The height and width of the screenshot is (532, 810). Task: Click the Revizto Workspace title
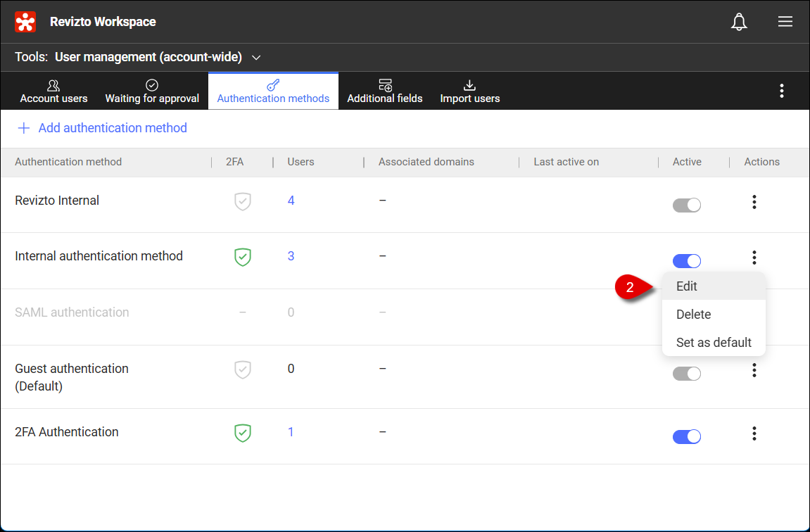tap(103, 22)
